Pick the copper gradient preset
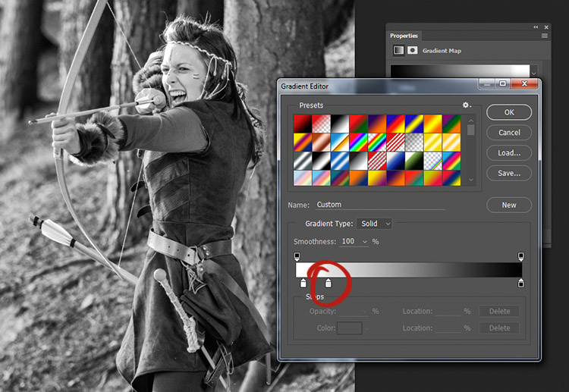 [321, 142]
